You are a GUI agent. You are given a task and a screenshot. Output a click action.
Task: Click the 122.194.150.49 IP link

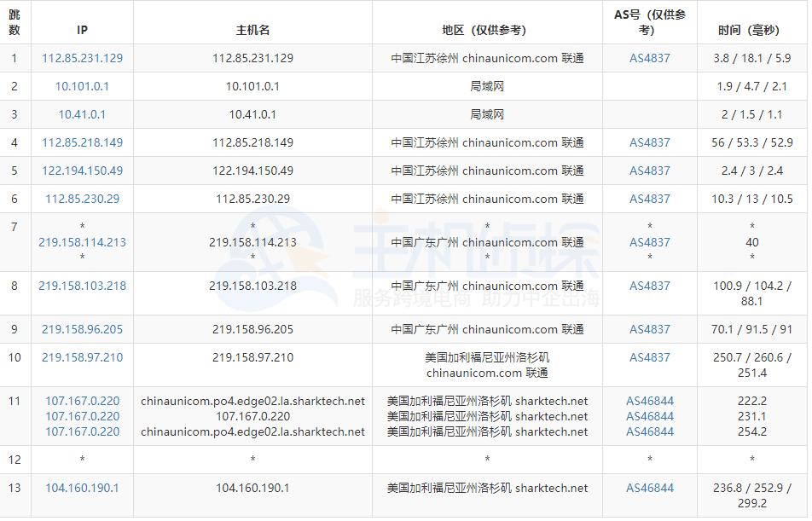83,171
